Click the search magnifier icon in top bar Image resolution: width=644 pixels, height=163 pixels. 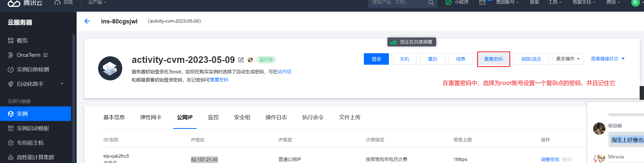[x=431, y=3]
